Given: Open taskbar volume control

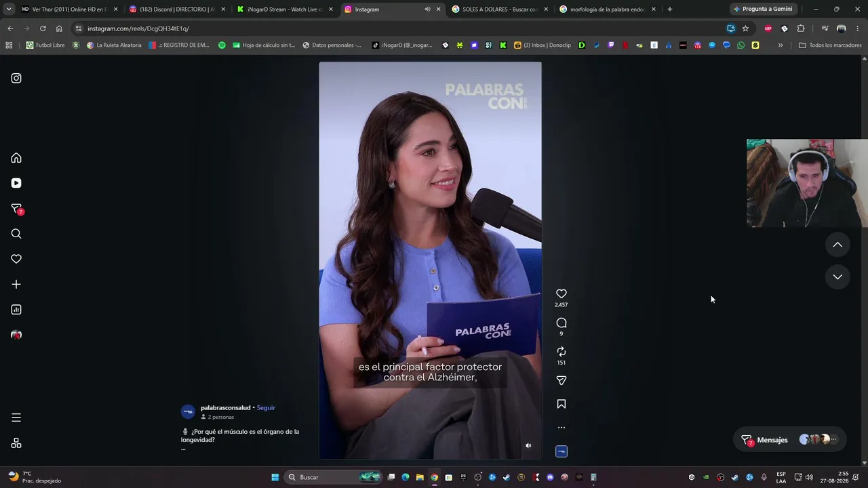Looking at the screenshot, I should [809, 477].
